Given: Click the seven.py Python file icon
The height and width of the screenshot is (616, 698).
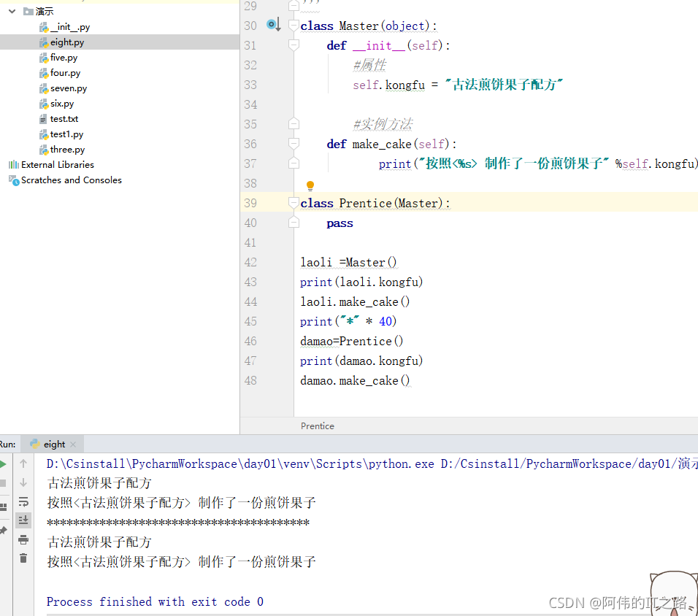Looking at the screenshot, I should click(x=44, y=88).
